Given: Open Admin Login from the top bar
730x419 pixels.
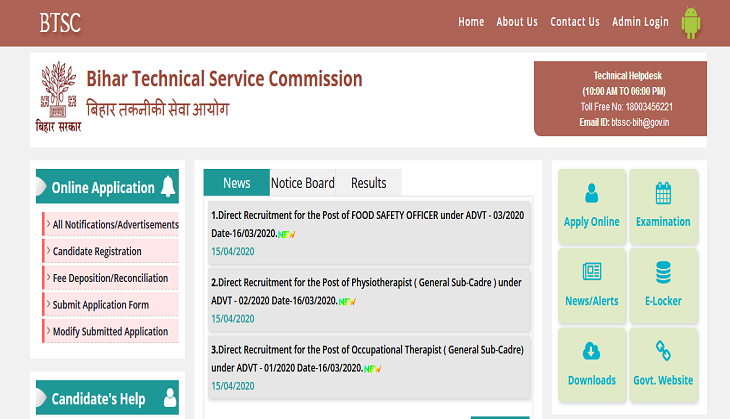Looking at the screenshot, I should point(640,22).
